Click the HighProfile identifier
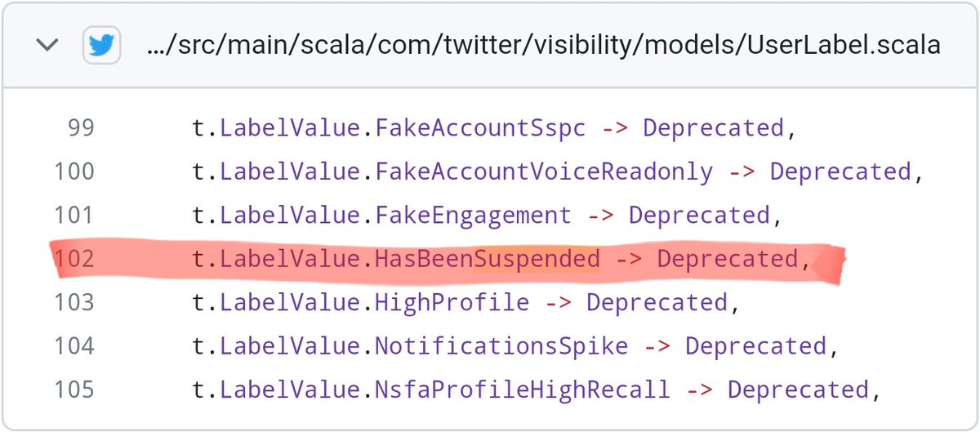Screen dimensions: 980x432 point(452,303)
